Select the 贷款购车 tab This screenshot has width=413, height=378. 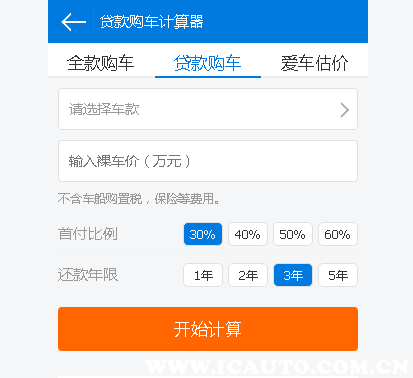pyautogui.click(x=208, y=63)
